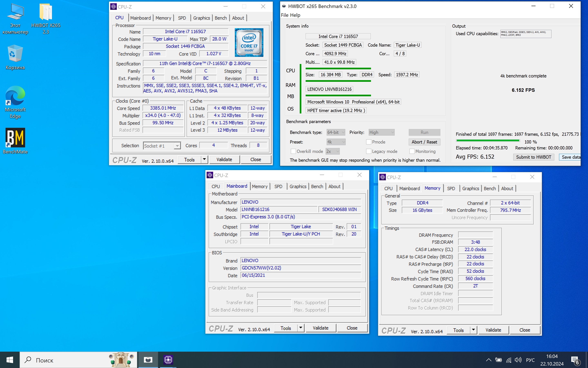Open the Help menu in HWBOT x265
Image resolution: width=588 pixels, height=368 pixels.
295,15
